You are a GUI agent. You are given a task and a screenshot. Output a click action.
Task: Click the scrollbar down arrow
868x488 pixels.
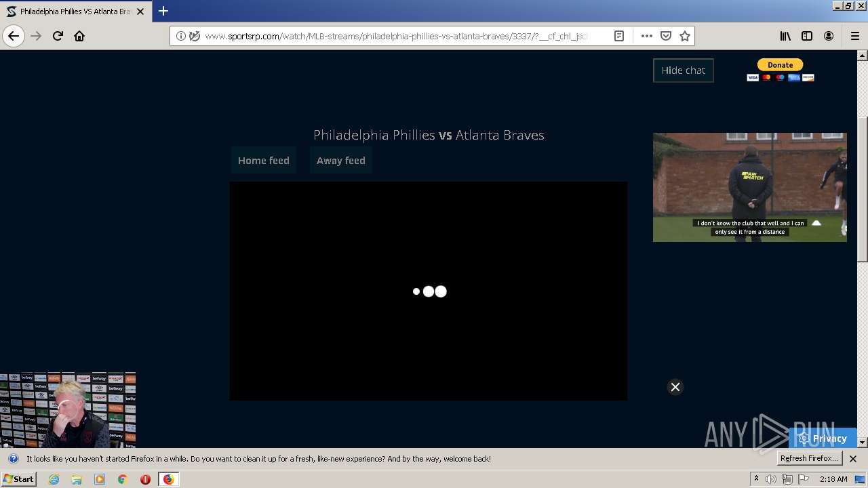coord(863,443)
